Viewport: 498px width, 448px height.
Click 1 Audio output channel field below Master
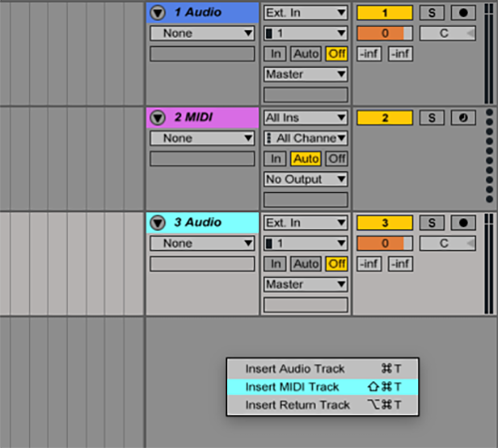[x=306, y=95]
